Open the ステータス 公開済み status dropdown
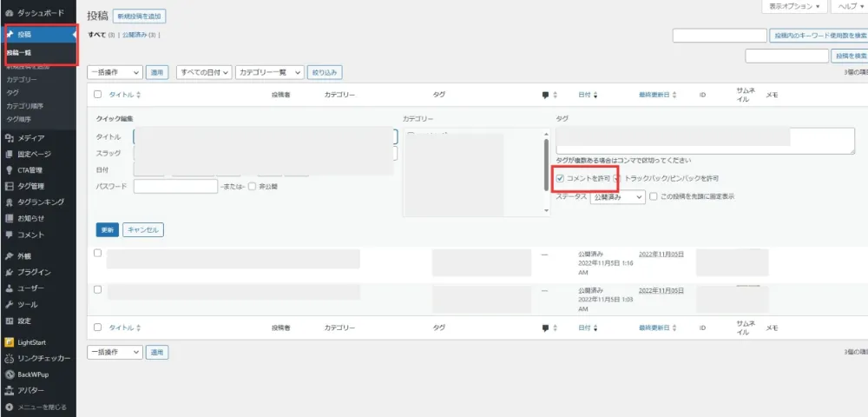This screenshot has width=868, height=417. (618, 197)
